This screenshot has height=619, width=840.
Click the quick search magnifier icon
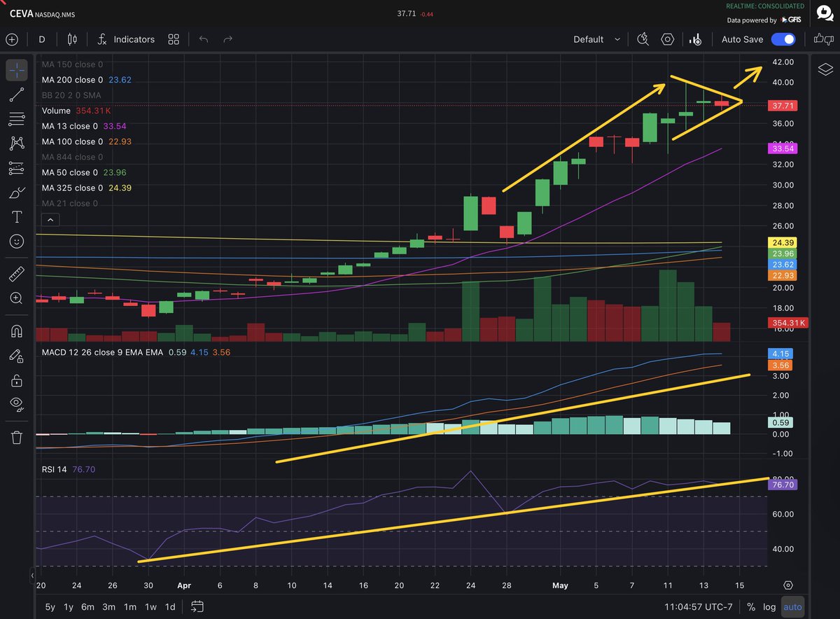(643, 39)
